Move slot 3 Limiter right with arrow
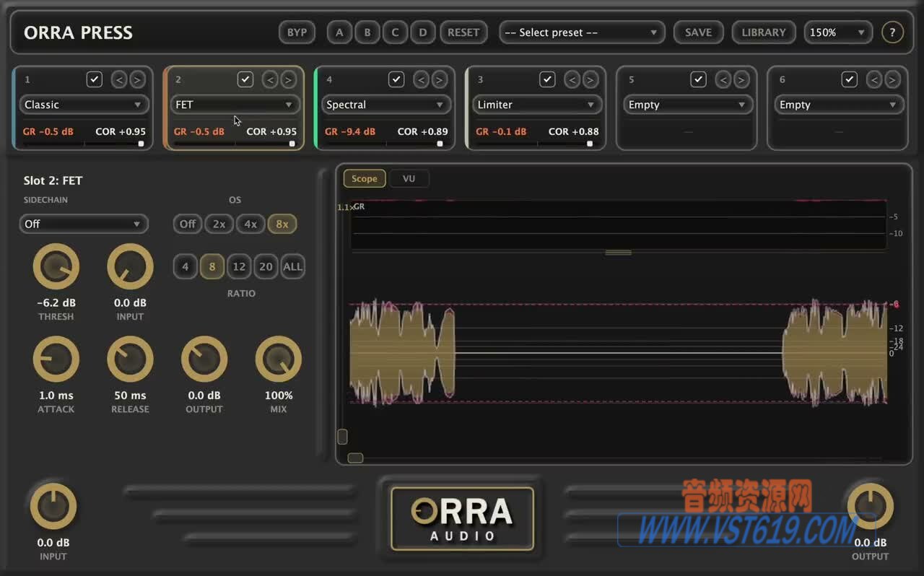 point(590,79)
